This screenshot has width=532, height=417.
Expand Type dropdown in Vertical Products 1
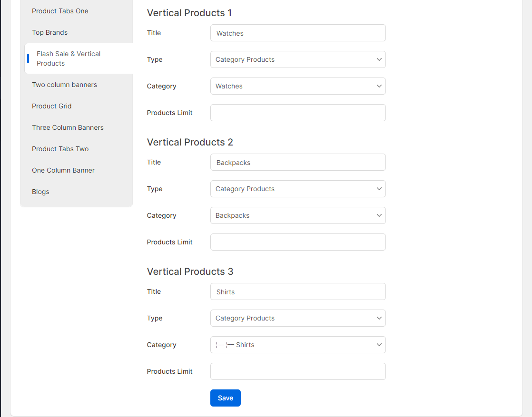298,59
